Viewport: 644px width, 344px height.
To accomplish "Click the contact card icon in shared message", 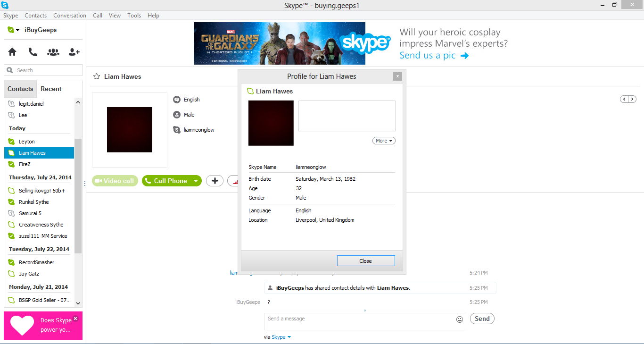I will pos(270,288).
